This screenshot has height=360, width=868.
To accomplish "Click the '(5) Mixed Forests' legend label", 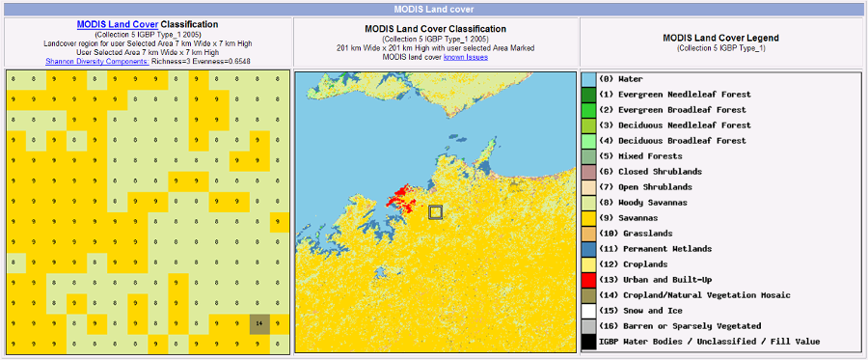I will click(x=640, y=156).
